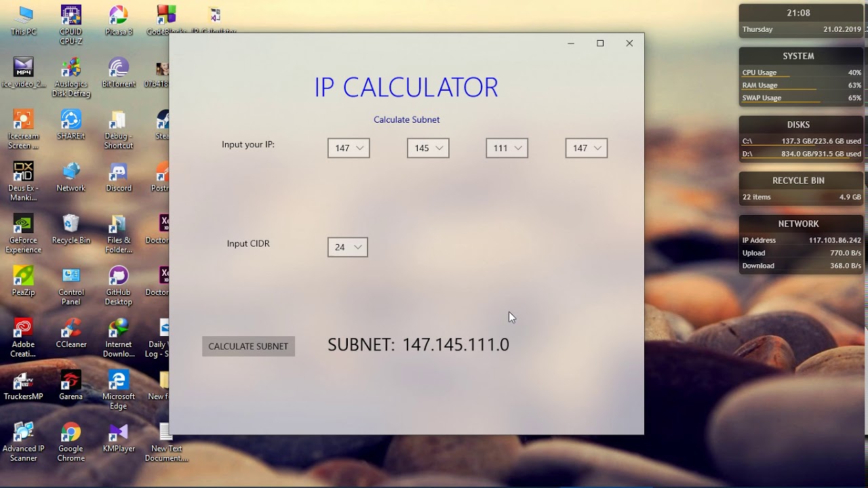The image size is (868, 488).
Task: Click the C:\ disk entry in DISKS gadget
Action: point(802,141)
